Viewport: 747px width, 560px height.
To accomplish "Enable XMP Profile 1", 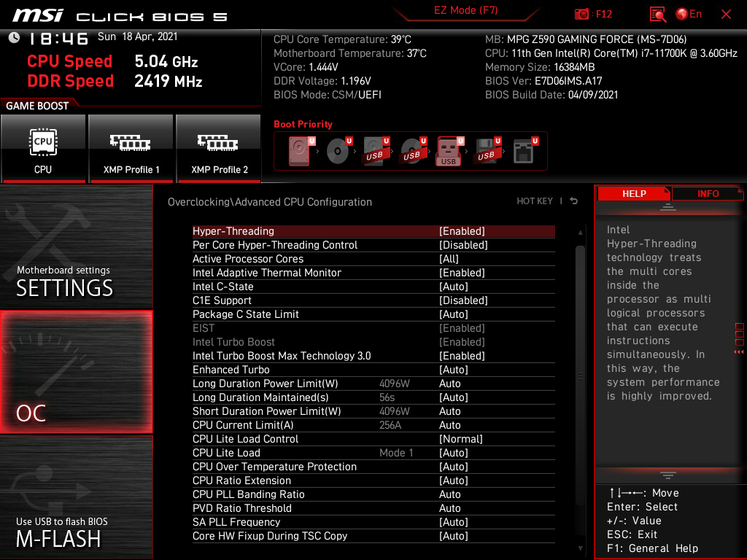I will pos(131,149).
